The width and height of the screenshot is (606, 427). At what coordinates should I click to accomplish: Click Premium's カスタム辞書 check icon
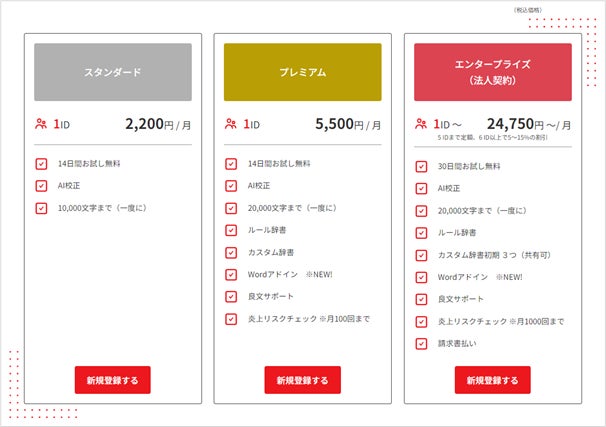[x=231, y=252]
